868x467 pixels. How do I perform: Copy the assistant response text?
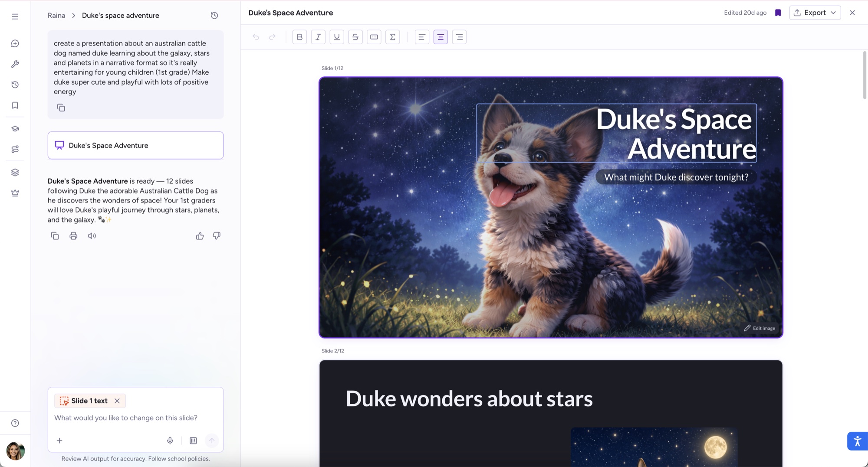[55, 236]
